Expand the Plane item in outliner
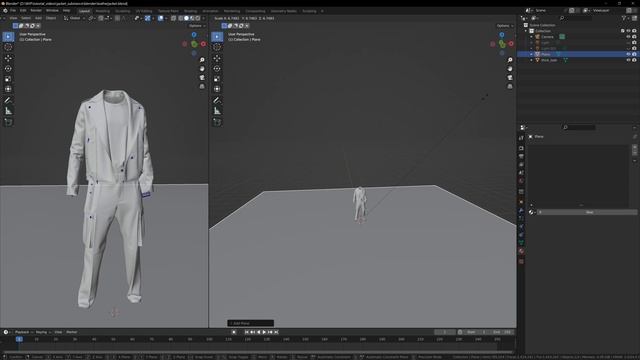Screen dimensions: 640x360 [x=531, y=54]
